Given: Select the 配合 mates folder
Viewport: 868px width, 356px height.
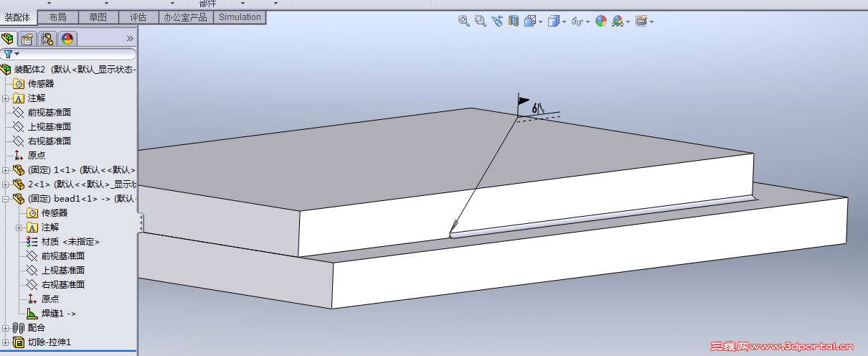Looking at the screenshot, I should pos(29,328).
